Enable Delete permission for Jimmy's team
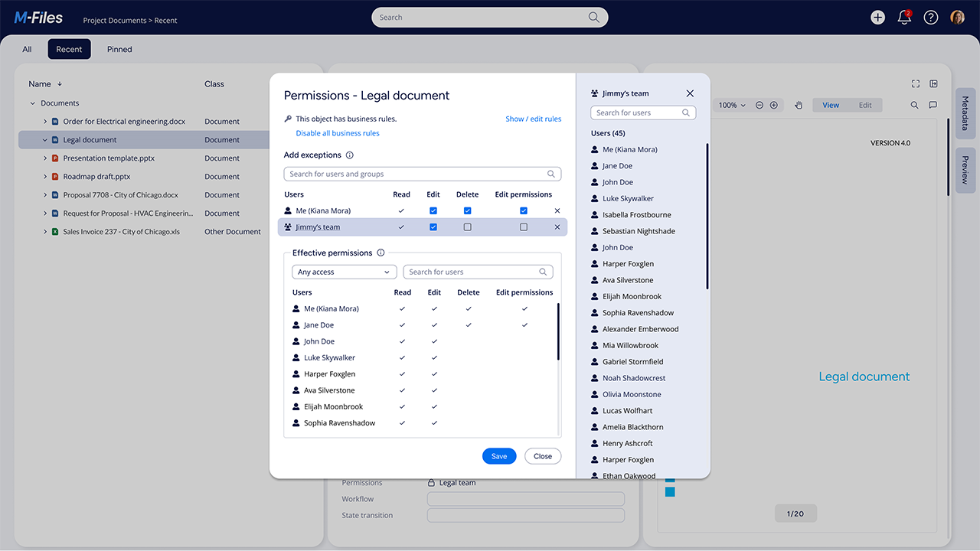This screenshot has width=980, height=551. (x=467, y=227)
